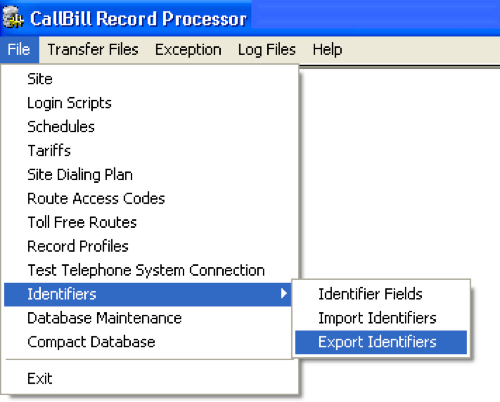Choose Import Identifiers in the submenu
Viewport: 500px width, 402px height.
[381, 318]
